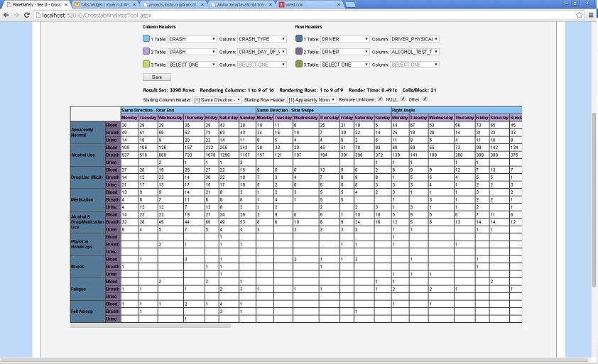Reload the page with the refresh icon

click(27, 15)
